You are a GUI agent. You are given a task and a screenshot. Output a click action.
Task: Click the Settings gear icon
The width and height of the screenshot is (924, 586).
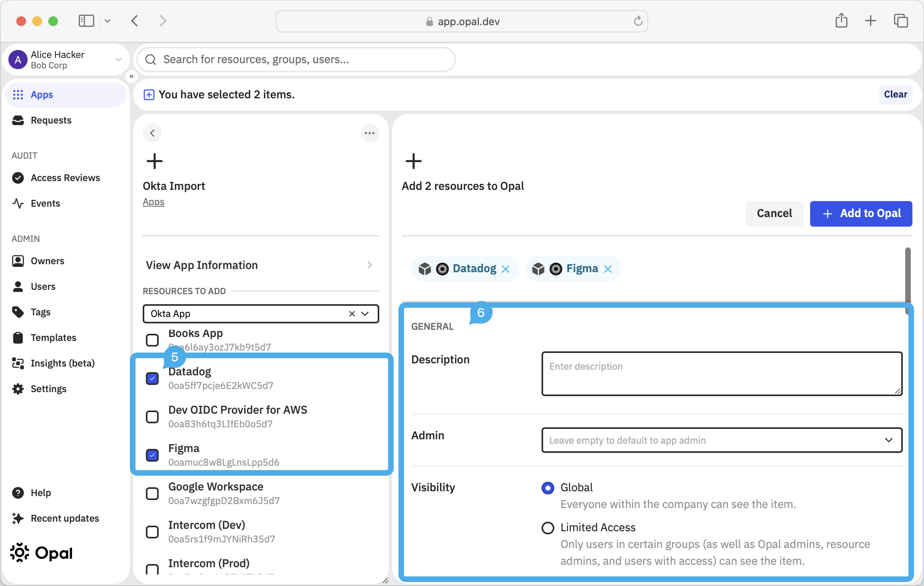point(18,389)
